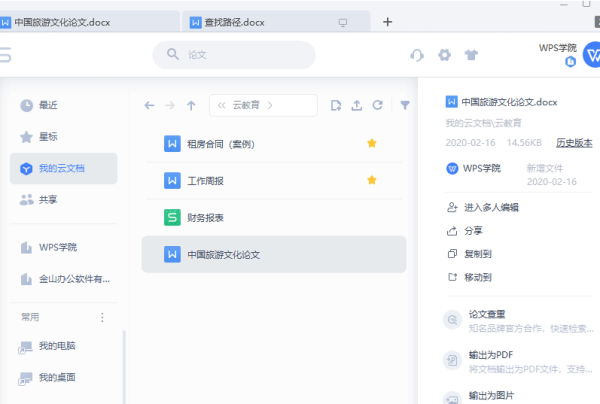Go back with left arrow
This screenshot has width=600, height=404.
149,105
